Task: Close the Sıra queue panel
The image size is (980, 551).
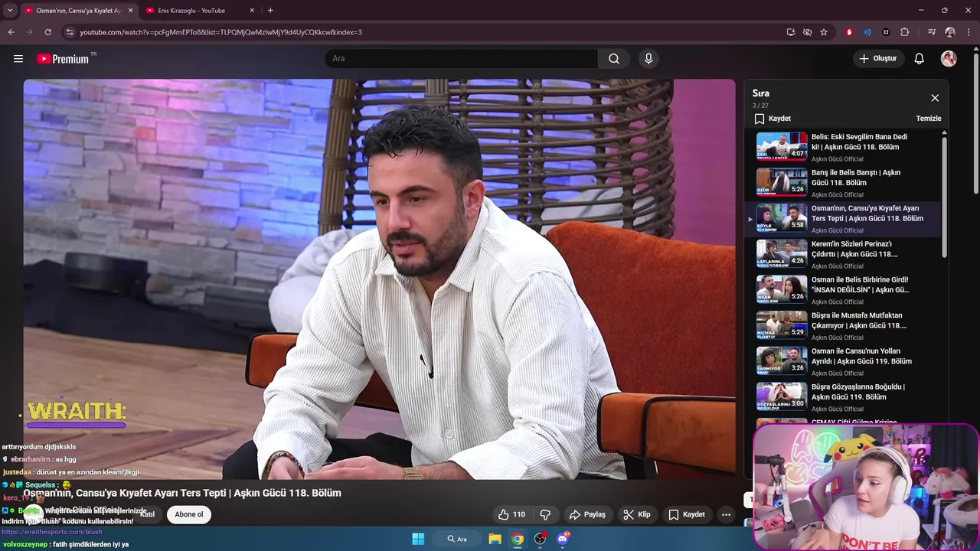Action: click(x=935, y=98)
